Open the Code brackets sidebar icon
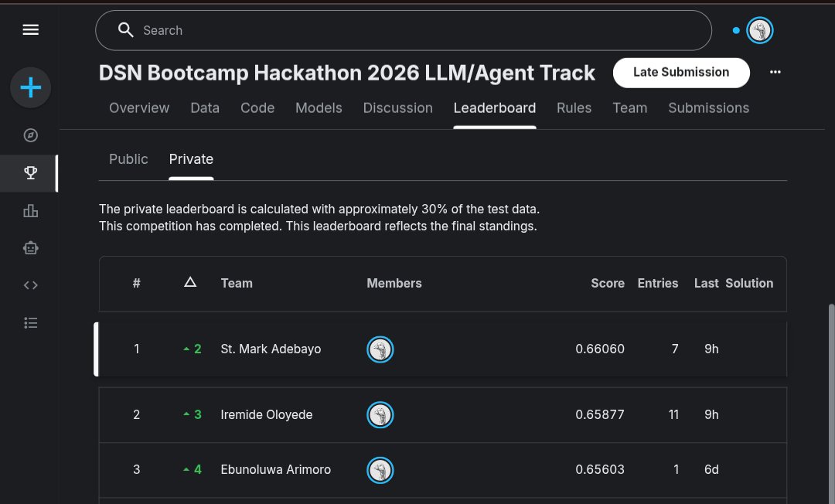This screenshot has width=835, height=504. [x=30, y=285]
